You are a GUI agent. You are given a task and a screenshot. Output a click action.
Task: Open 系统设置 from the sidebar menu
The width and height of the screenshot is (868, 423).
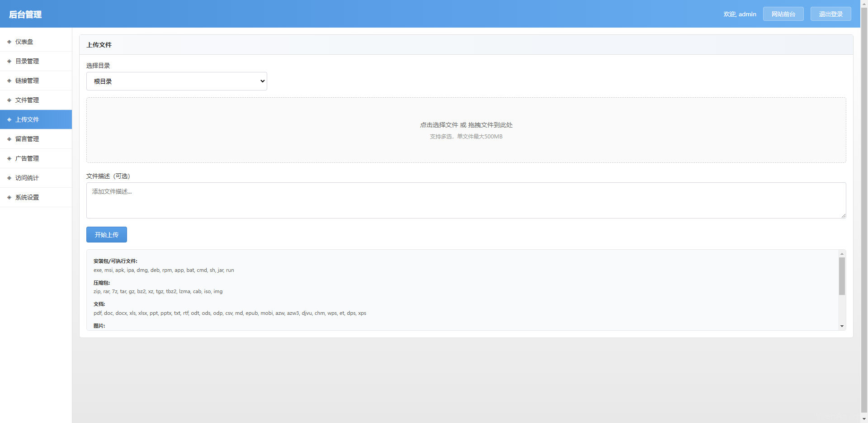pos(27,197)
